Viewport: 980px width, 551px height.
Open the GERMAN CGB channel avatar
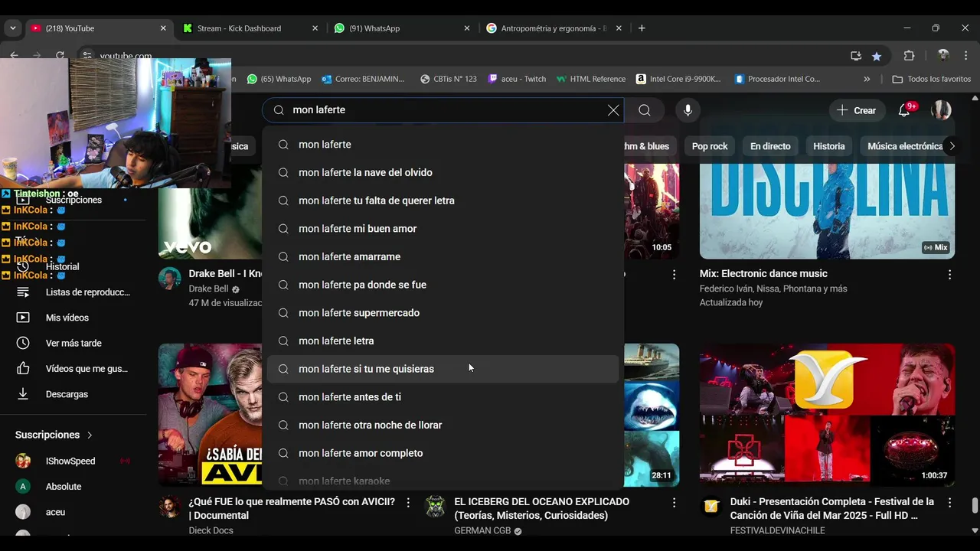coord(436,507)
